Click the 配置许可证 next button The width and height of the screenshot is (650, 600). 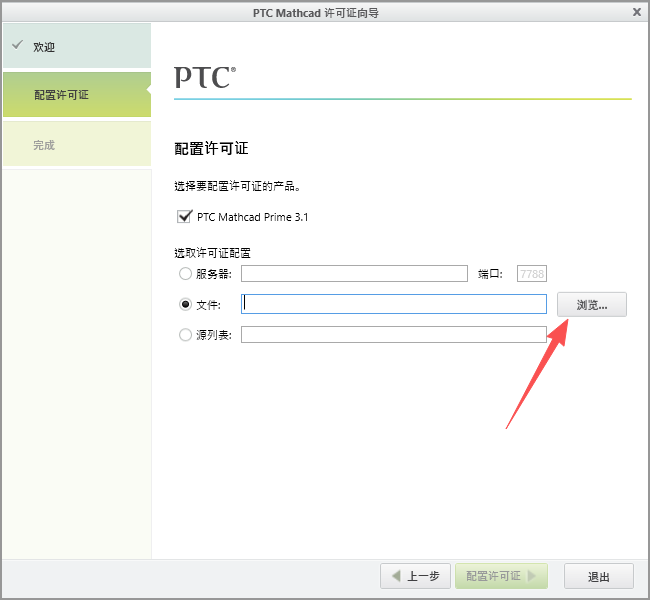click(501, 576)
